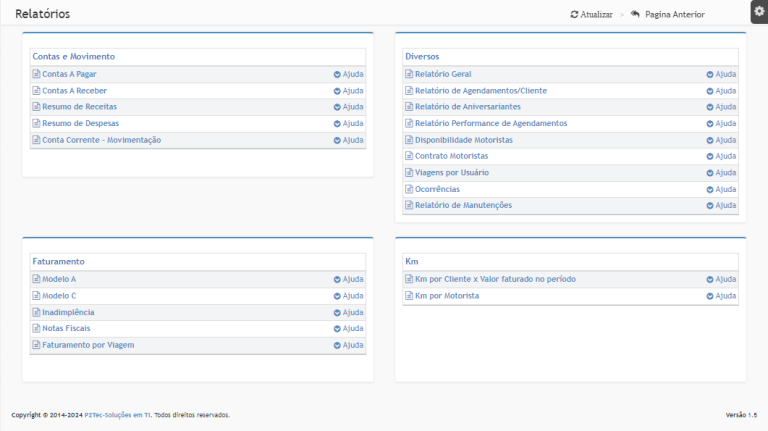Click the Pagina Anterior back arrow icon

point(635,15)
